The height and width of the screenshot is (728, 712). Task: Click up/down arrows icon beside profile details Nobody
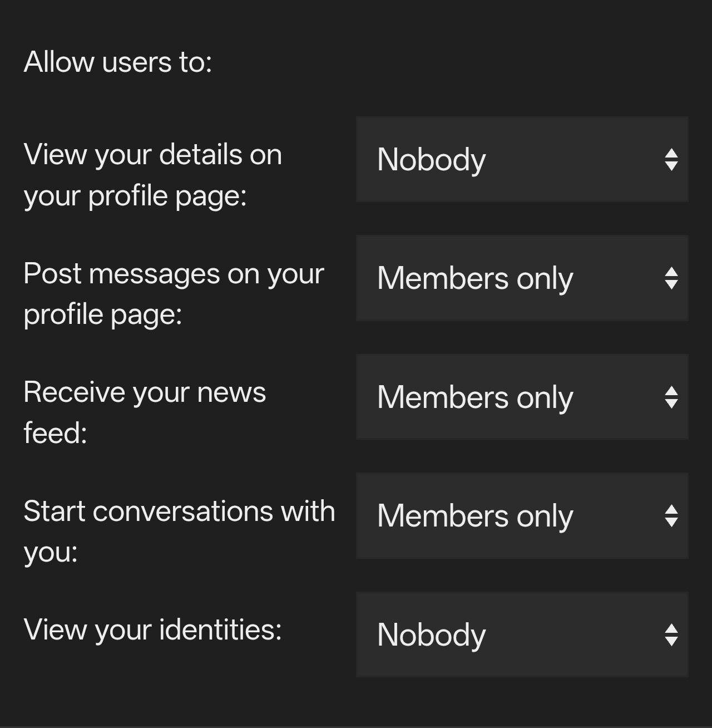coord(671,160)
